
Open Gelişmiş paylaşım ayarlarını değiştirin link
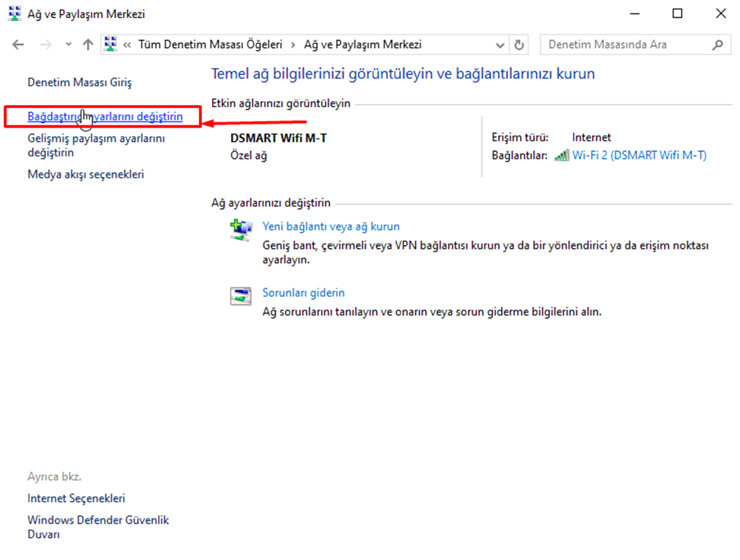pyautogui.click(x=96, y=146)
